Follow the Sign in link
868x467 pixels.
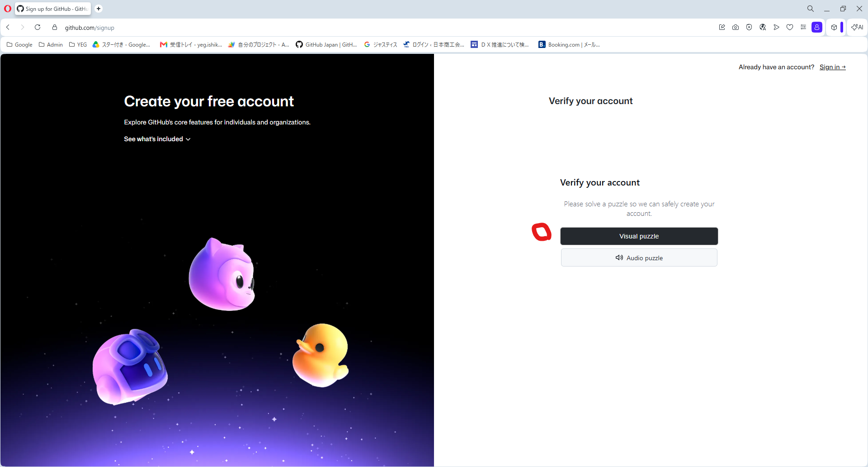click(832, 67)
